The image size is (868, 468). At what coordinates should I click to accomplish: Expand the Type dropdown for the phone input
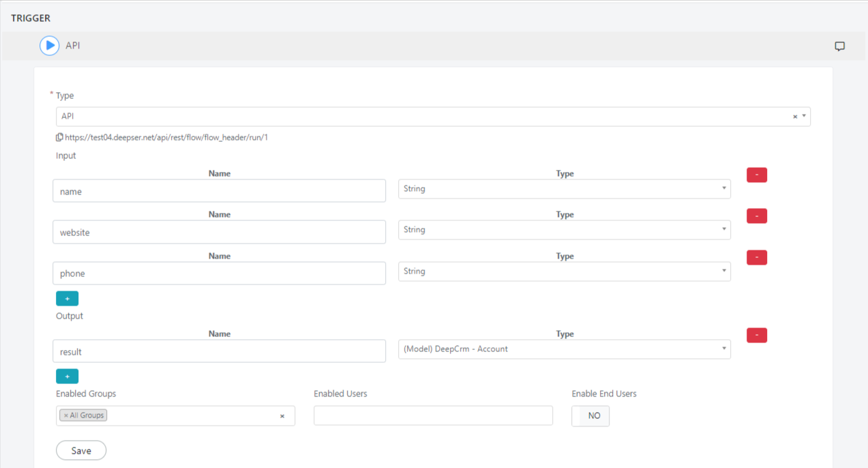click(x=565, y=272)
